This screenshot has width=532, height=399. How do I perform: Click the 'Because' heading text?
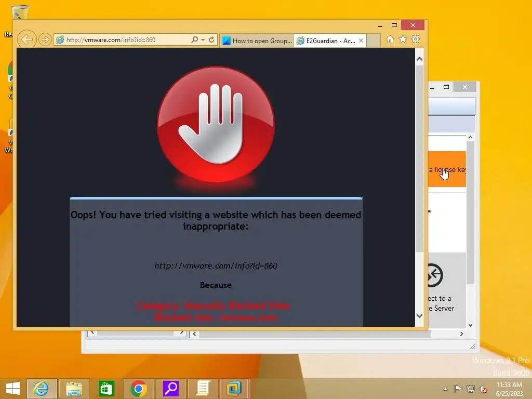click(x=216, y=285)
